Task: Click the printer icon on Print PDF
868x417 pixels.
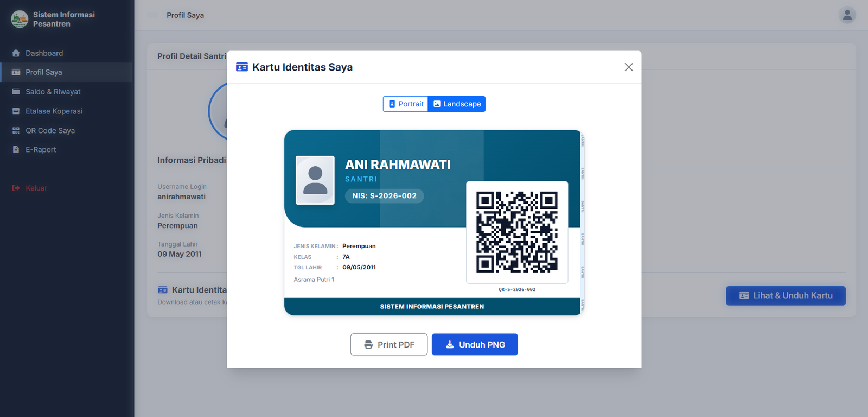Action: 368,345
